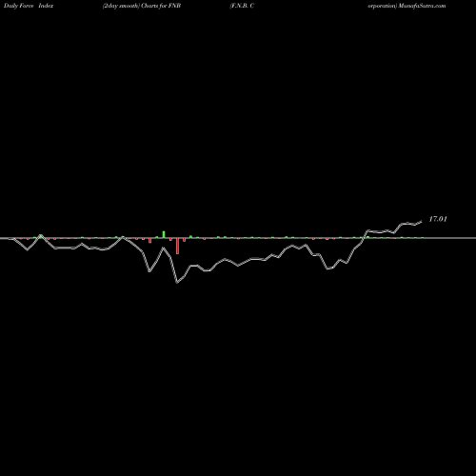Select the '17.01' value label
The height and width of the screenshot is (476, 476).
click(x=438, y=219)
